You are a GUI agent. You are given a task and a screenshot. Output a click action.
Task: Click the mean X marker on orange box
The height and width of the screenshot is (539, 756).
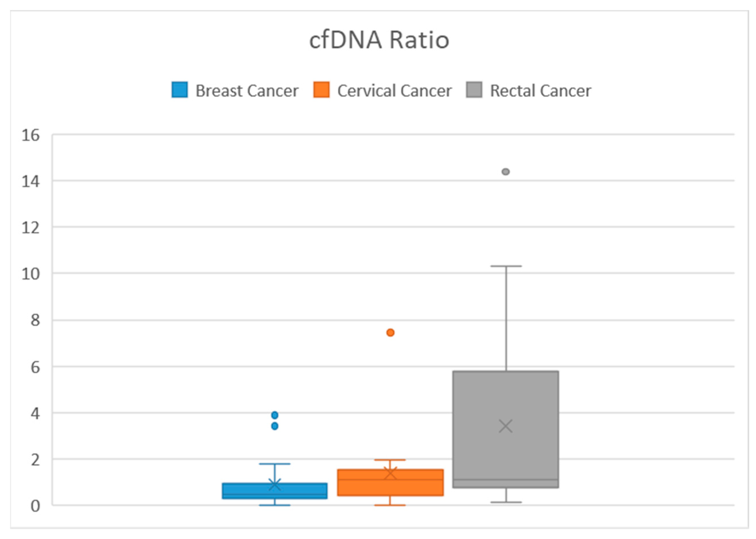tap(390, 474)
